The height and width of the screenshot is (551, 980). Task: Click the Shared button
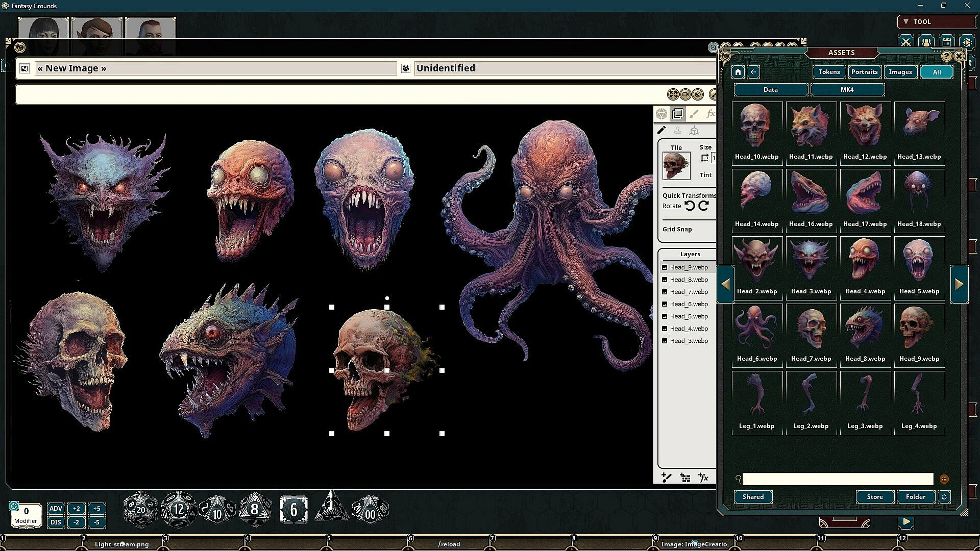(753, 497)
